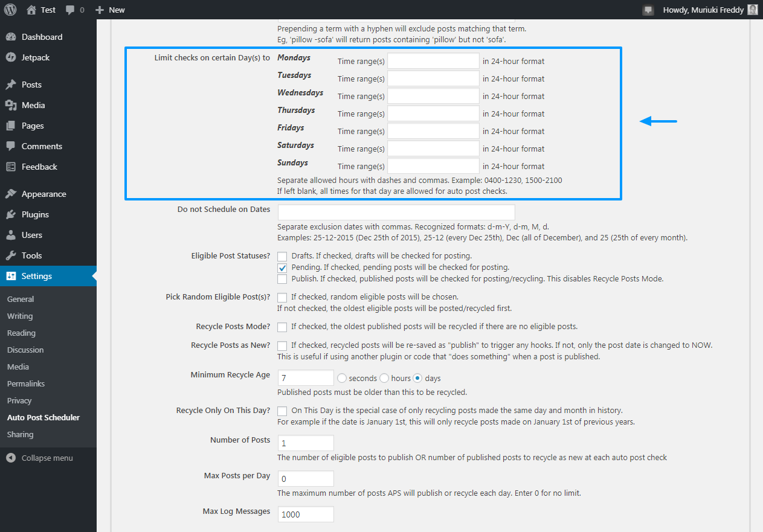Open the Permalinks settings submenu

(x=26, y=383)
